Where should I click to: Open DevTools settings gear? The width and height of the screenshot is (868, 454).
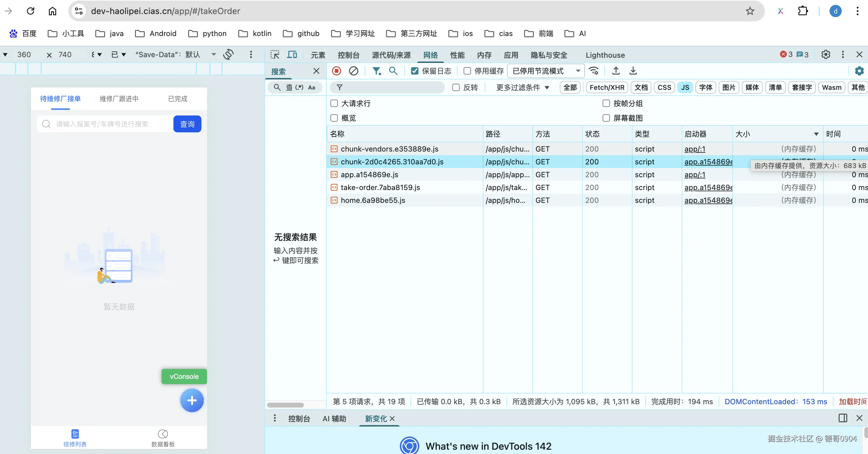[x=825, y=55]
